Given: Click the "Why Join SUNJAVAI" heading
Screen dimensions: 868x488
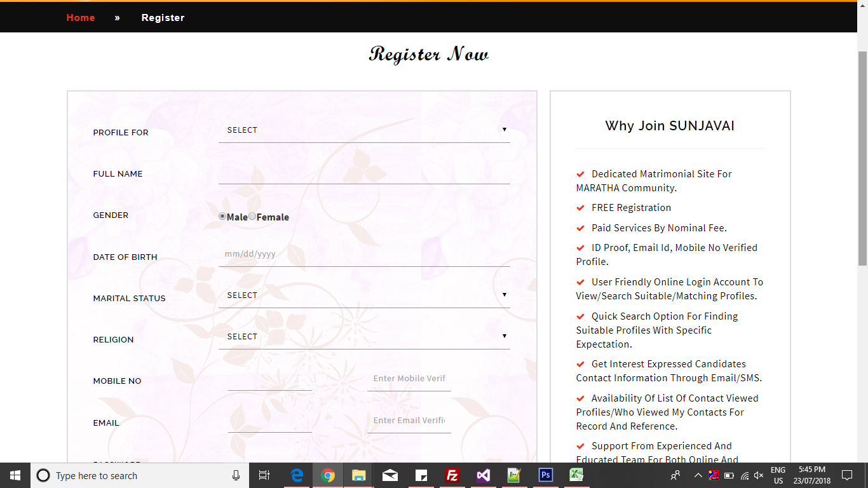Looking at the screenshot, I should pos(670,126).
